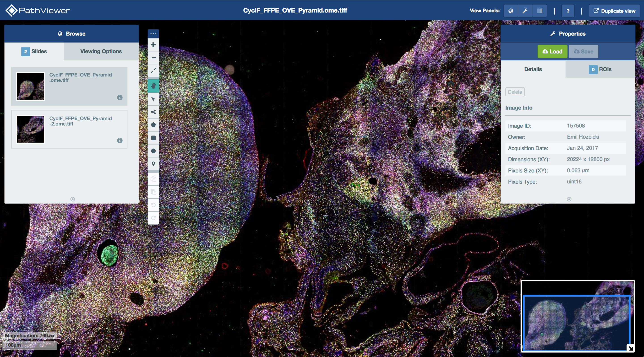
Task: Click the Duplicate view button
Action: click(614, 11)
